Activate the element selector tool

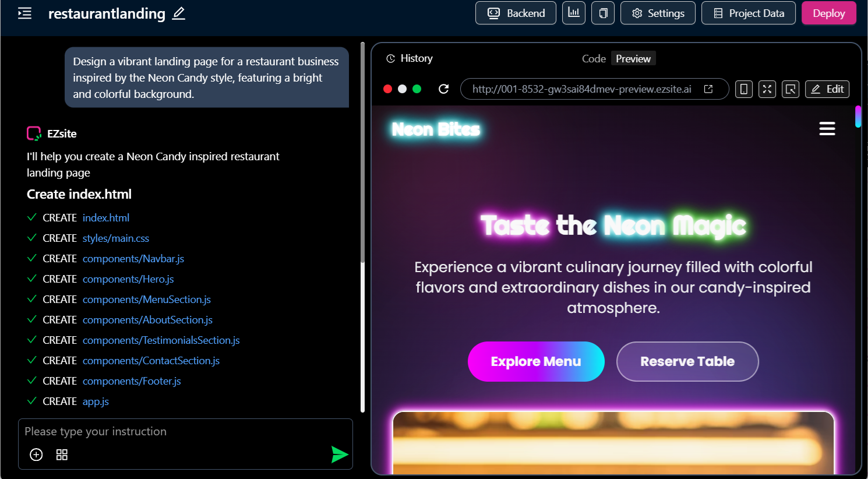791,89
